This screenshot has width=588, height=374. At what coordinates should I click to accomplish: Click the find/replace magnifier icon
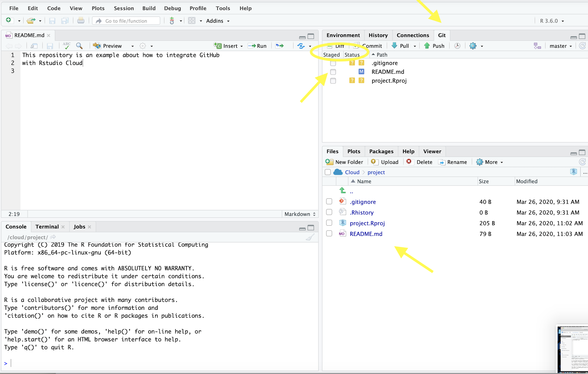tap(79, 46)
